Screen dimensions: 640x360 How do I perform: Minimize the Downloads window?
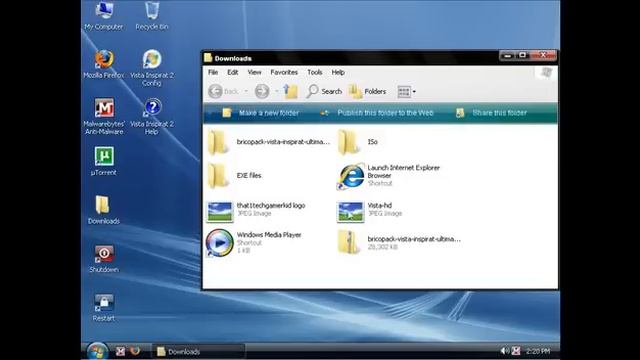point(507,56)
